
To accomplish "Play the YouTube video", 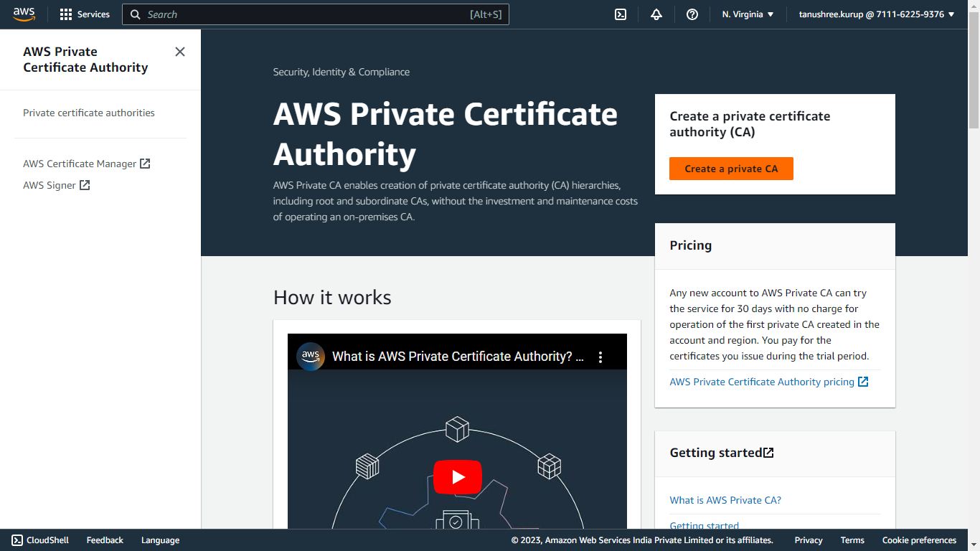I will [457, 477].
